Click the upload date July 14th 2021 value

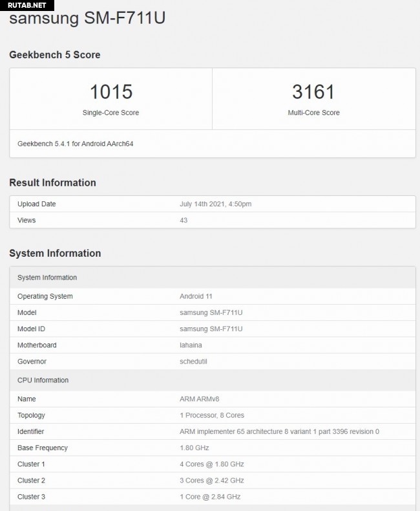click(215, 204)
